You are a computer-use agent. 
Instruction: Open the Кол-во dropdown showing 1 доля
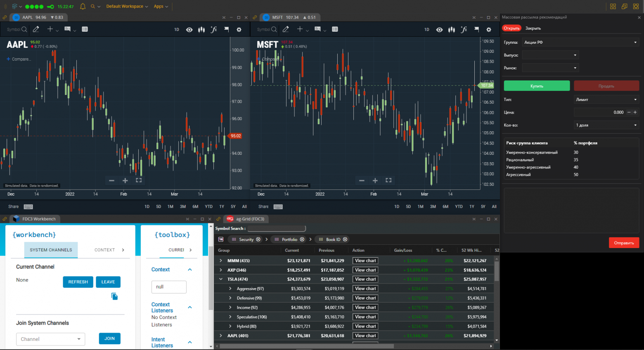pos(606,125)
